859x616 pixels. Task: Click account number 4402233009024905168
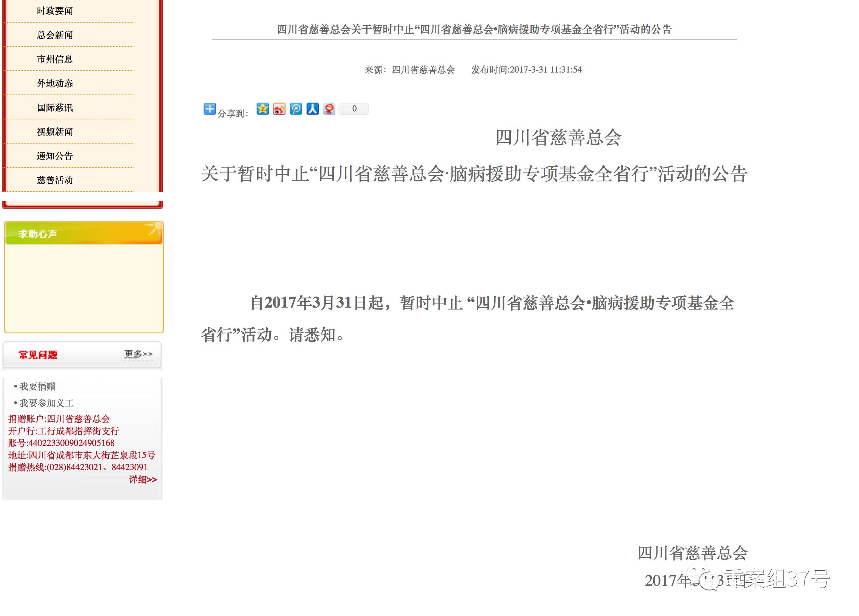(x=71, y=443)
